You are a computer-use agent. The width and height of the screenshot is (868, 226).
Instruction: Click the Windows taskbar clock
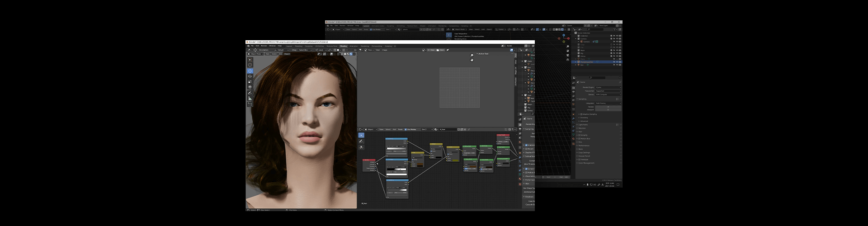[x=610, y=184]
